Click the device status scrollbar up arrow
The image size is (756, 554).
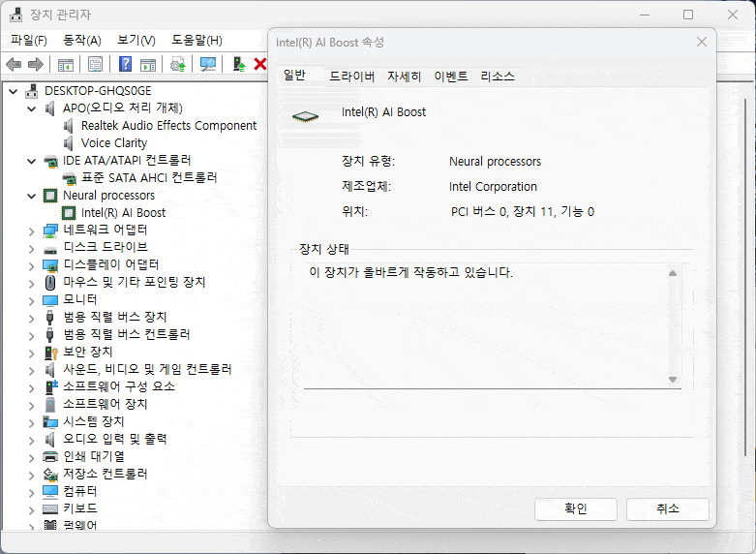click(673, 273)
